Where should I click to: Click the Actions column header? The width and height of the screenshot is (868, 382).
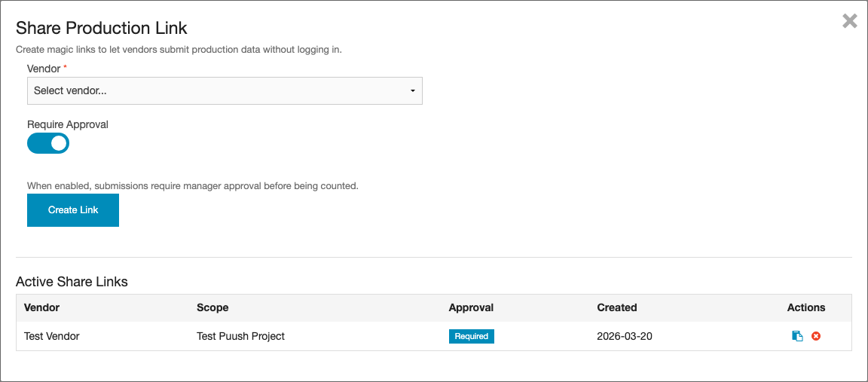(805, 307)
